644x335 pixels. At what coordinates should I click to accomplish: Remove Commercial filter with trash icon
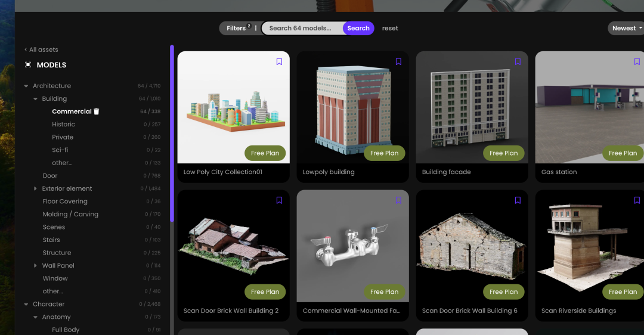[97, 111]
